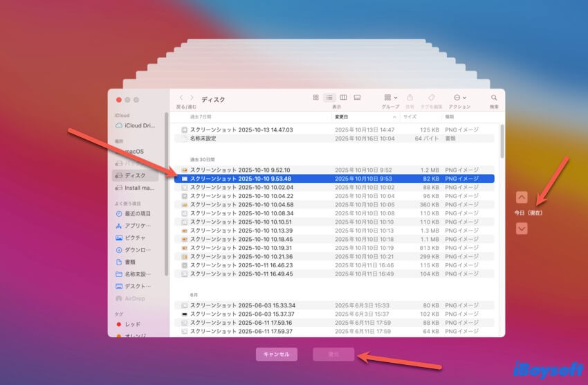Click the restore (復元) button
This screenshot has width=588, height=385.
[x=333, y=355]
